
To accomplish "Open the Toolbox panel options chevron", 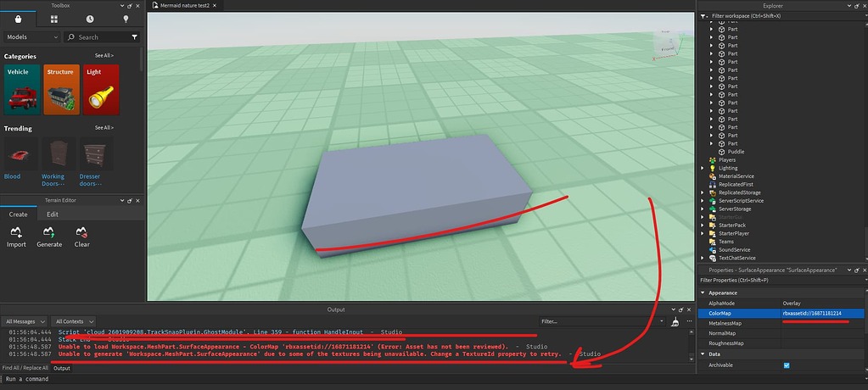I will [x=122, y=6].
